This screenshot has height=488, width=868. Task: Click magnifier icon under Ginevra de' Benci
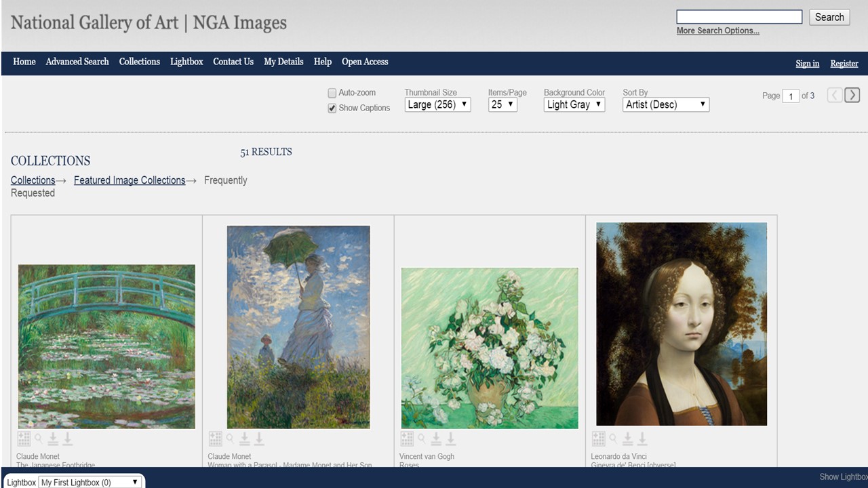coord(613,438)
